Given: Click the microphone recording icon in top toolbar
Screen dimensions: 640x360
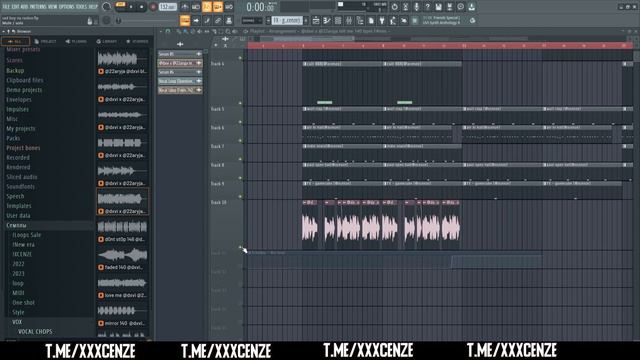Looking at the screenshot, I should click(416, 7).
